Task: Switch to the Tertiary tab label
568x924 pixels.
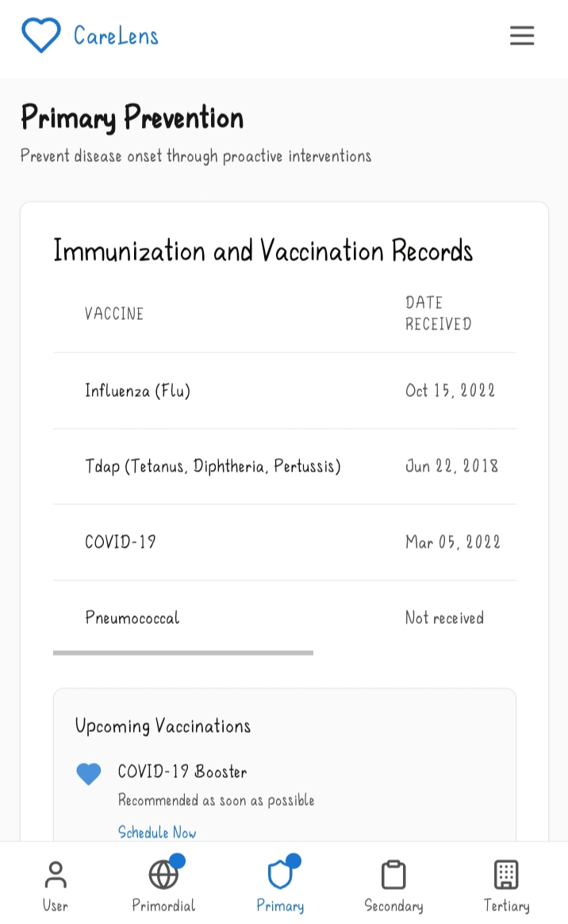Action: (506, 906)
